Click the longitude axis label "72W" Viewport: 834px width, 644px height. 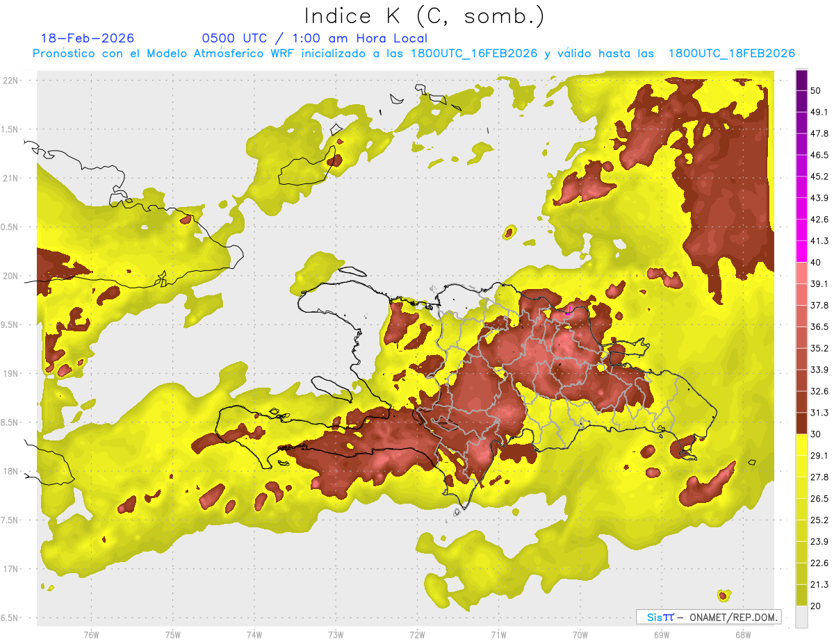[417, 635]
